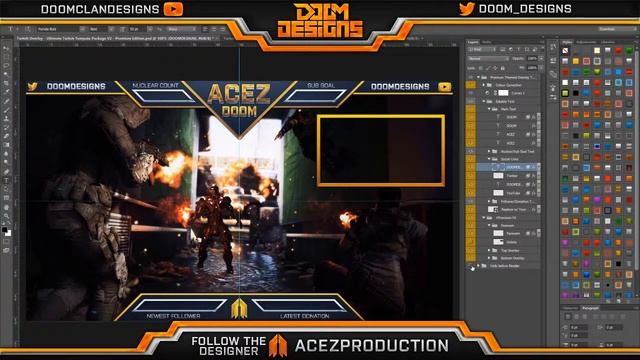Select the Eyedropper tool
Screen dimensions: 640x360
[6, 92]
